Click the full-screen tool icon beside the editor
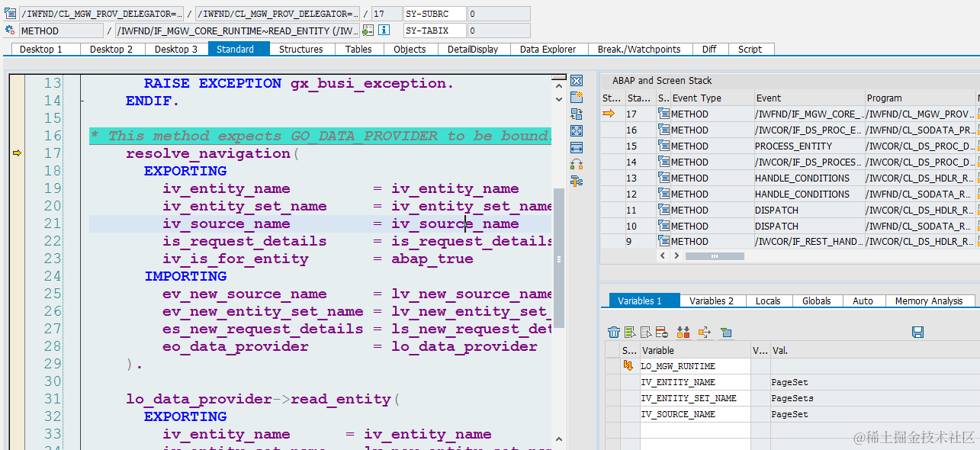Image resolution: width=980 pixels, height=450 pixels. (577, 131)
